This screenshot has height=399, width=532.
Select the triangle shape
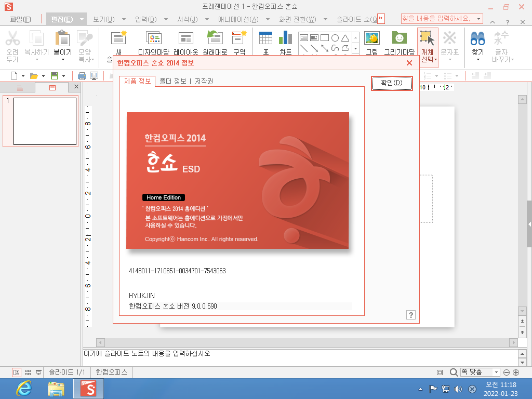click(345, 37)
